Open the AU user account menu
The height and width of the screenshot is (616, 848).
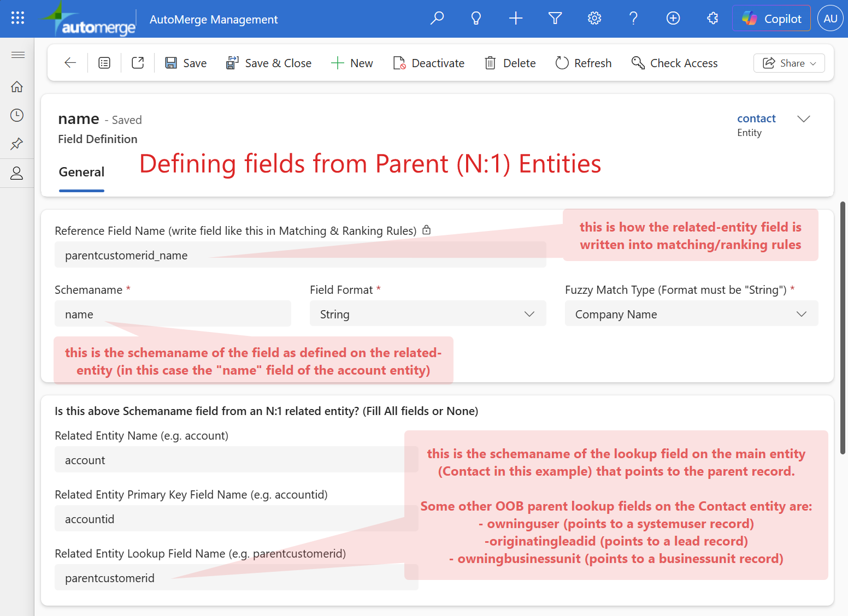point(831,19)
